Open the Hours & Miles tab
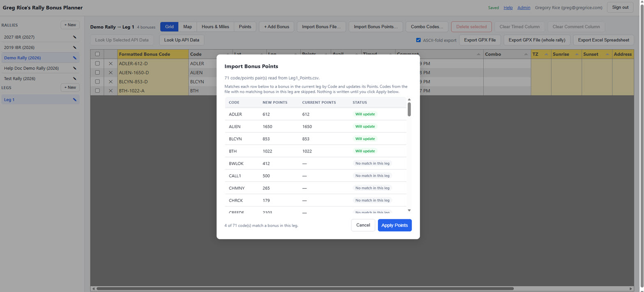644x292 pixels. pos(215,27)
